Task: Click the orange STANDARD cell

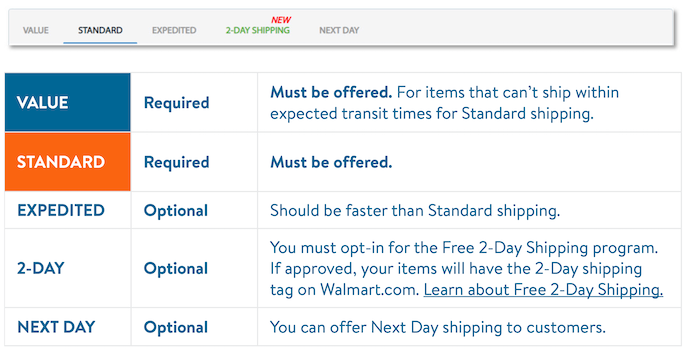Action: 68,162
